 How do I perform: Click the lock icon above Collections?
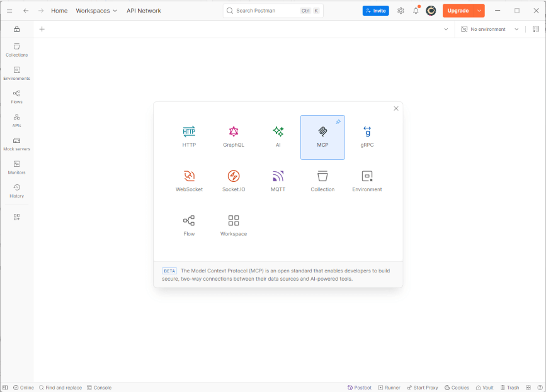17,29
